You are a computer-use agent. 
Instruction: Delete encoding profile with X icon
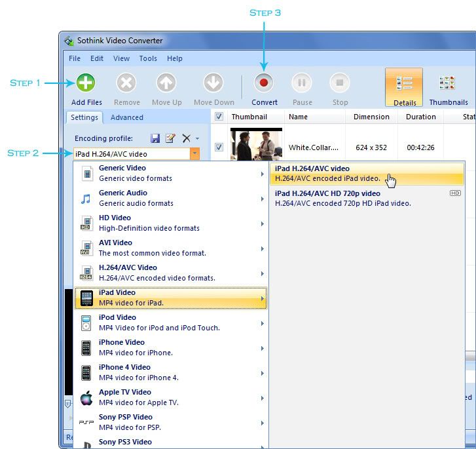(186, 138)
